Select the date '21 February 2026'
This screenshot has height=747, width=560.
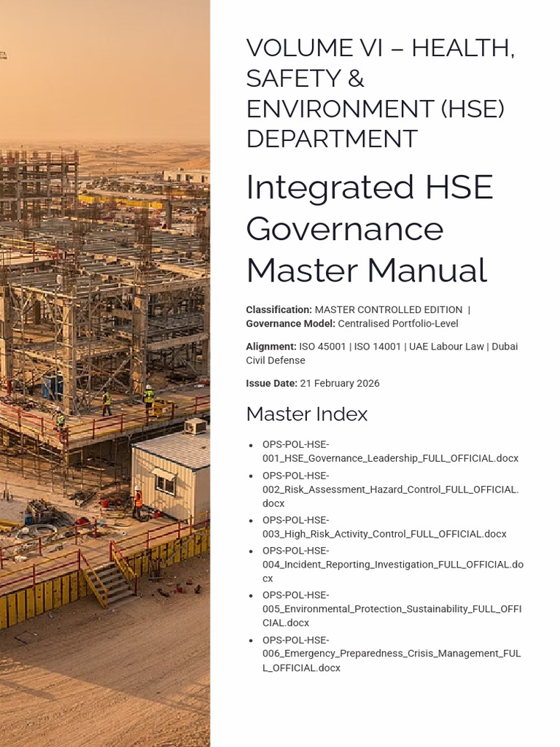[x=340, y=383]
